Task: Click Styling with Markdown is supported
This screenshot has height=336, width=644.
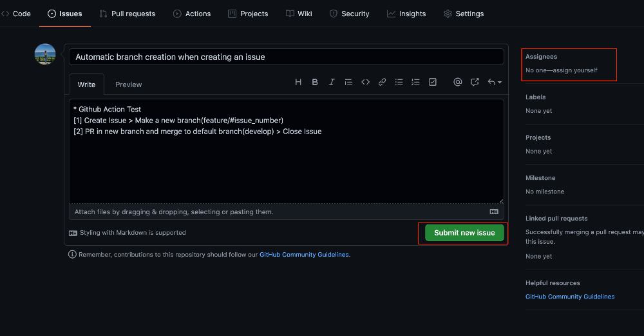Action: [133, 233]
